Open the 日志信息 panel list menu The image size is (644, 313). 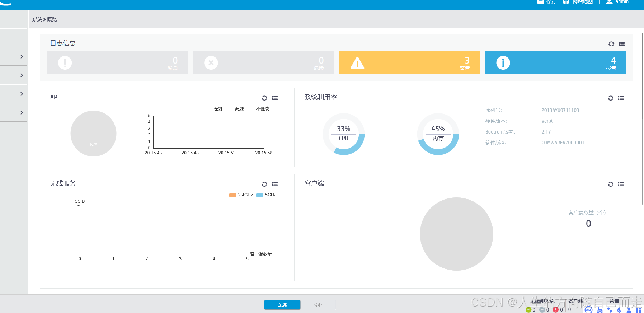point(622,44)
